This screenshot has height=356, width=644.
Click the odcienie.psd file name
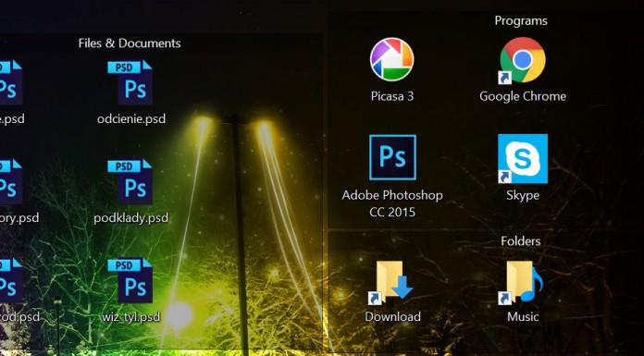131,119
